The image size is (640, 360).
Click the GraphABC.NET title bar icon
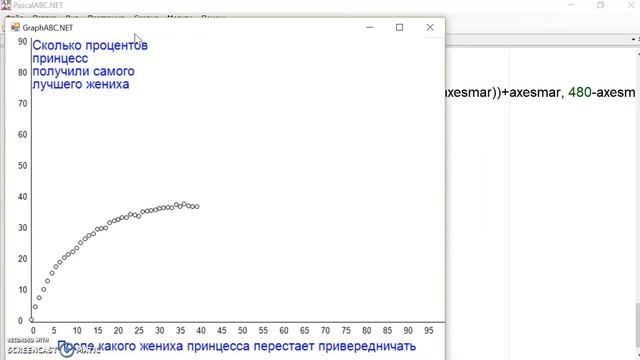point(15,27)
